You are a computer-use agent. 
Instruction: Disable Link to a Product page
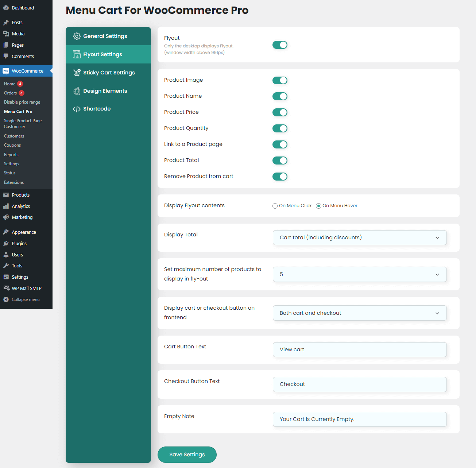[x=280, y=144]
